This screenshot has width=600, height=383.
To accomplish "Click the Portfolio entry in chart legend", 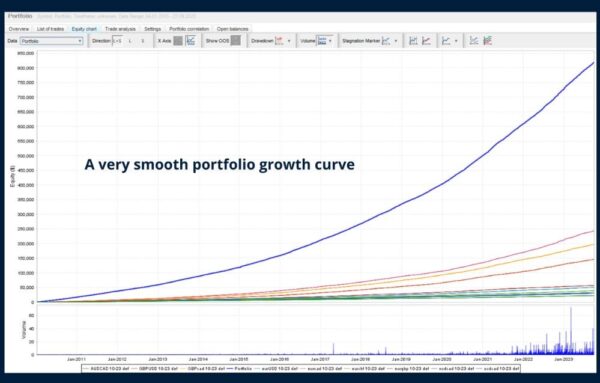I will tap(240, 369).
